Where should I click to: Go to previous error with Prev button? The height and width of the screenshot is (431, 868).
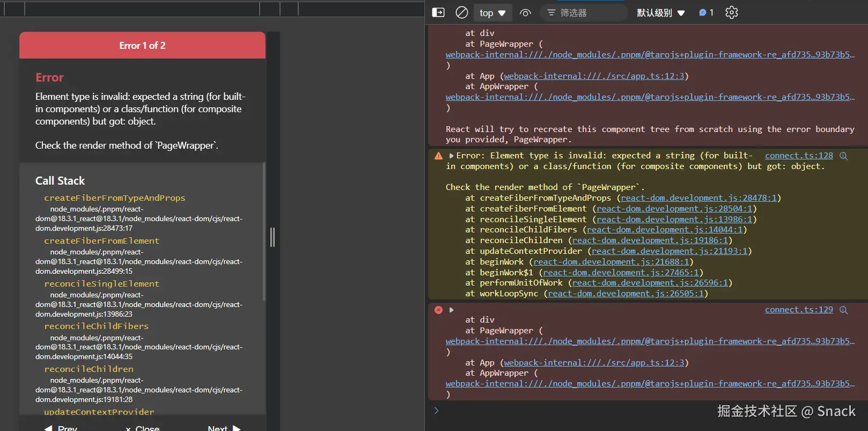click(61, 427)
